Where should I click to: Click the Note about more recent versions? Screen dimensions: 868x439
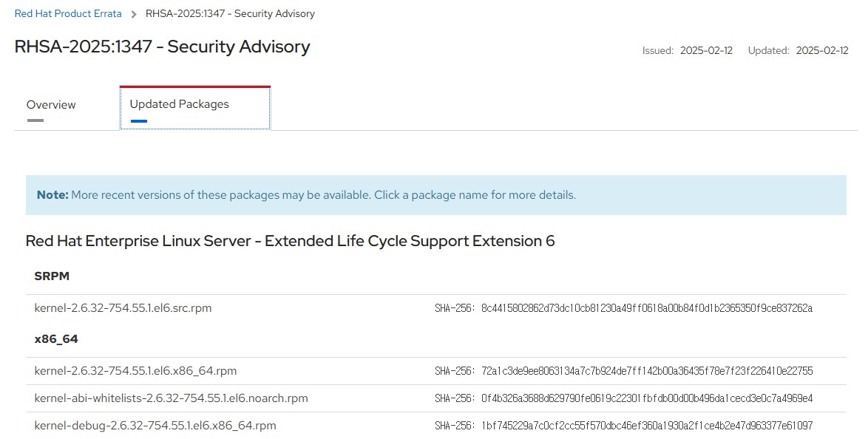436,195
